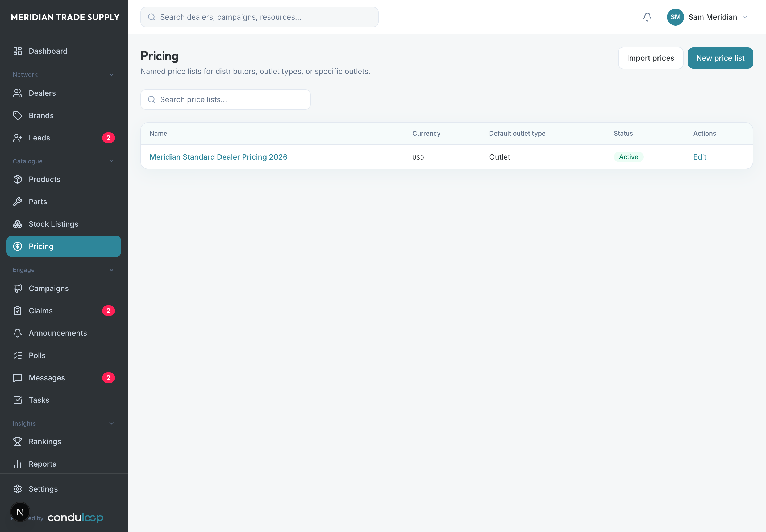
Task: Open the Campaigns megaphone icon
Action: [17, 288]
